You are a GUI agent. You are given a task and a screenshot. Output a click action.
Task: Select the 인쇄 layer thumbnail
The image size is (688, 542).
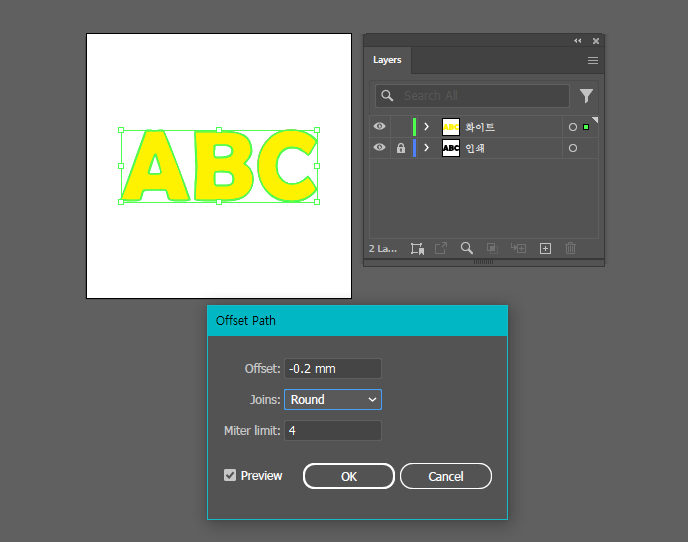[x=451, y=148]
